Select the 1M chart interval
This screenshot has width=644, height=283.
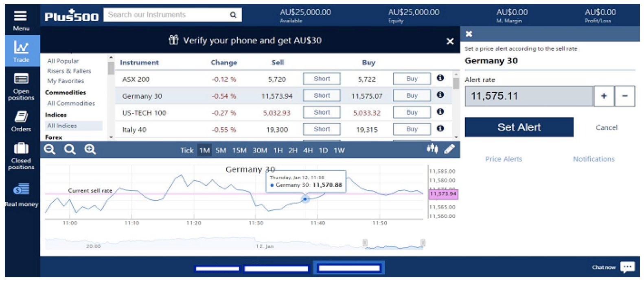click(x=204, y=150)
